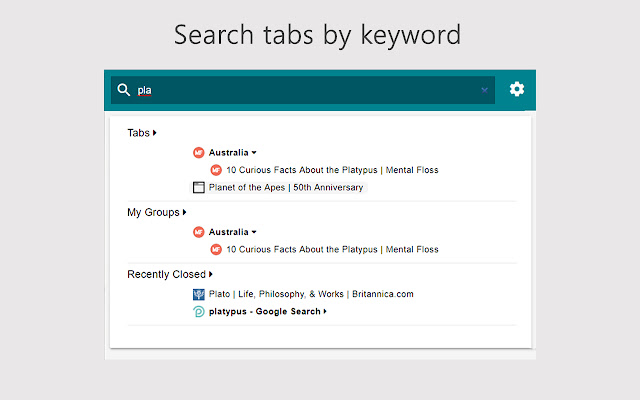Click Mental Floss favicon beside Platypus tab in Tabs
The width and height of the screenshot is (640, 400).
(216, 170)
